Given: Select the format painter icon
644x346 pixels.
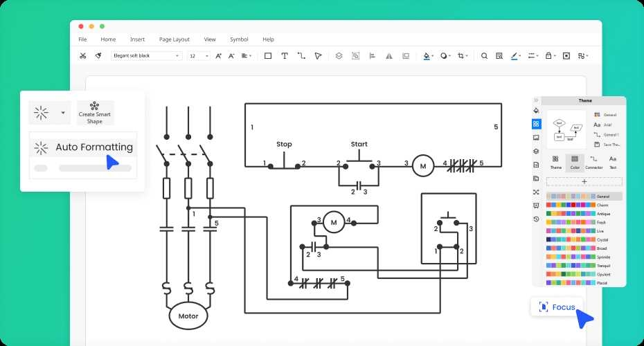Looking at the screenshot, I should tap(98, 55).
